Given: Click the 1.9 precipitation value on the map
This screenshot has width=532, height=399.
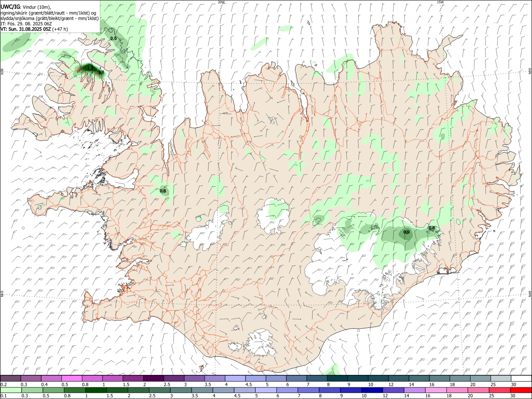Looking at the screenshot, I should 90,67.
